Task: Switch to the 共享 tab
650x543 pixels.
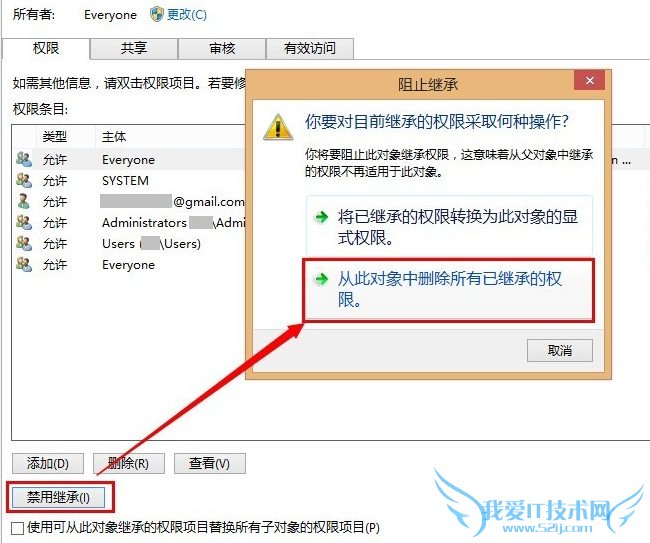Action: pyautogui.click(x=134, y=49)
